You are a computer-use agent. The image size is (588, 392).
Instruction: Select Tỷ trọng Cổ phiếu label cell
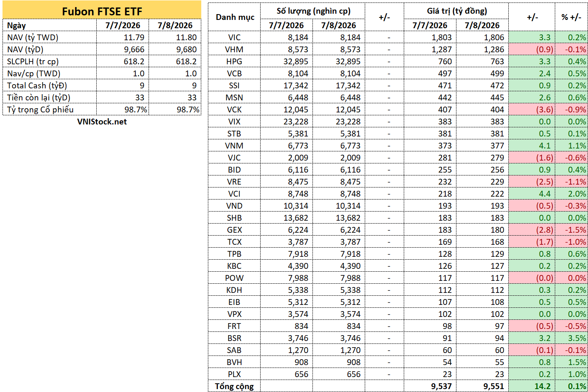49,110
